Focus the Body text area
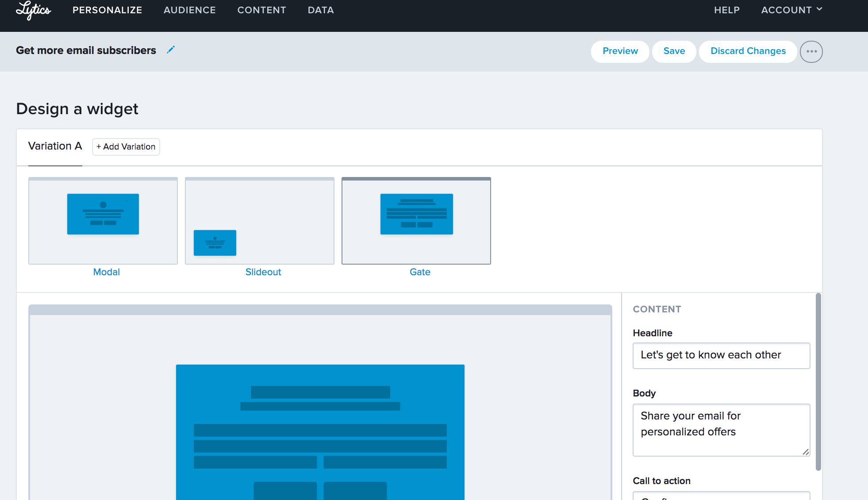Image resolution: width=868 pixels, height=500 pixels. pos(721,430)
